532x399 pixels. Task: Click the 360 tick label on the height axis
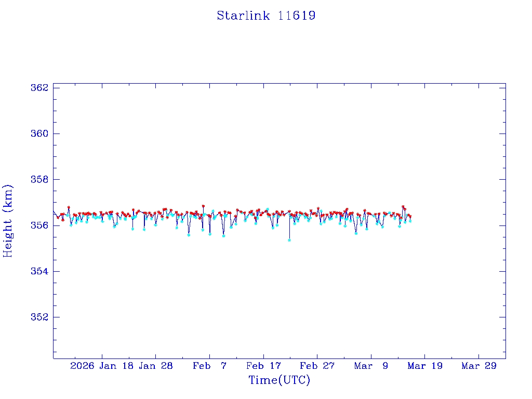coord(39,134)
